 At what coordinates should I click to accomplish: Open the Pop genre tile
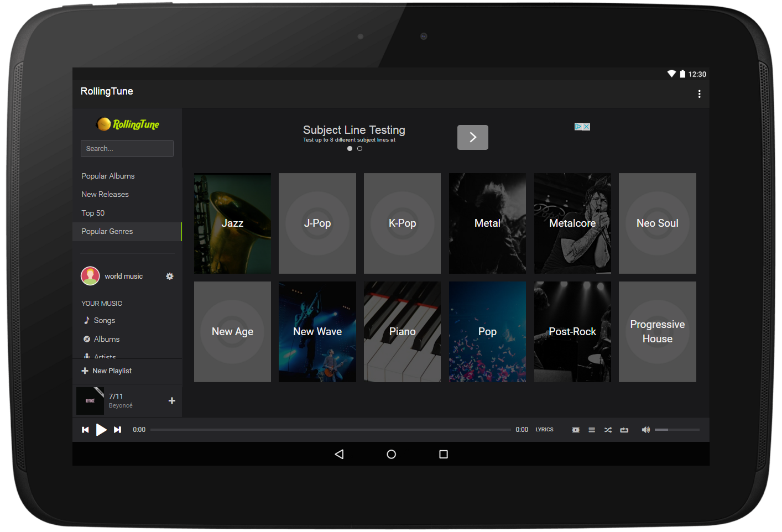tap(487, 332)
